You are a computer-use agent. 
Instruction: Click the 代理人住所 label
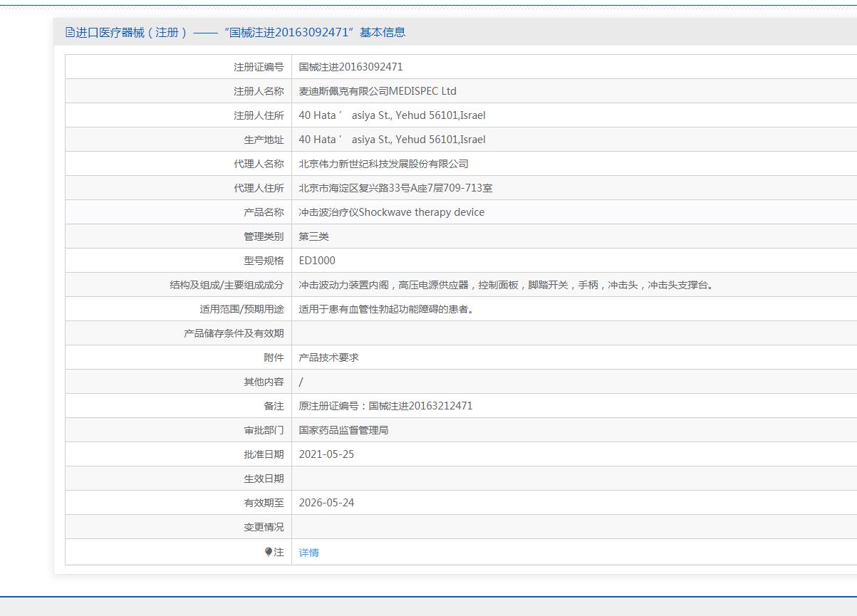point(259,188)
